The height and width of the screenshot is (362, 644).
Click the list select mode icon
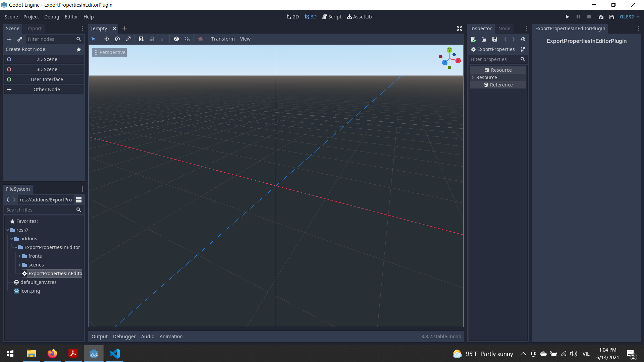coord(141,39)
